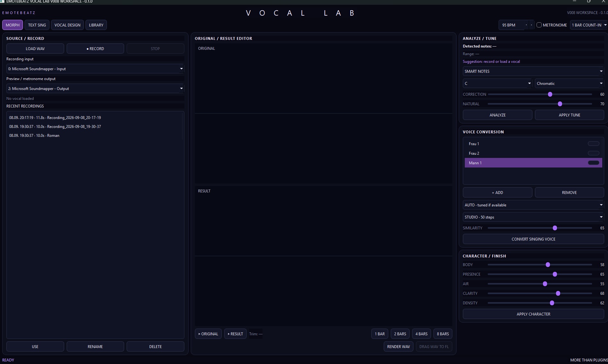Select the 4 BARS length button
Viewport: 608px width, 364px height.
click(421, 334)
